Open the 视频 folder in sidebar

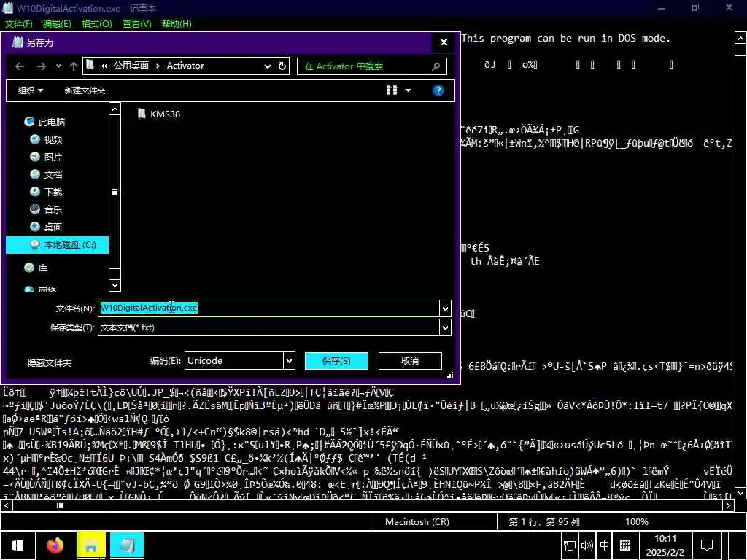pyautogui.click(x=46, y=139)
